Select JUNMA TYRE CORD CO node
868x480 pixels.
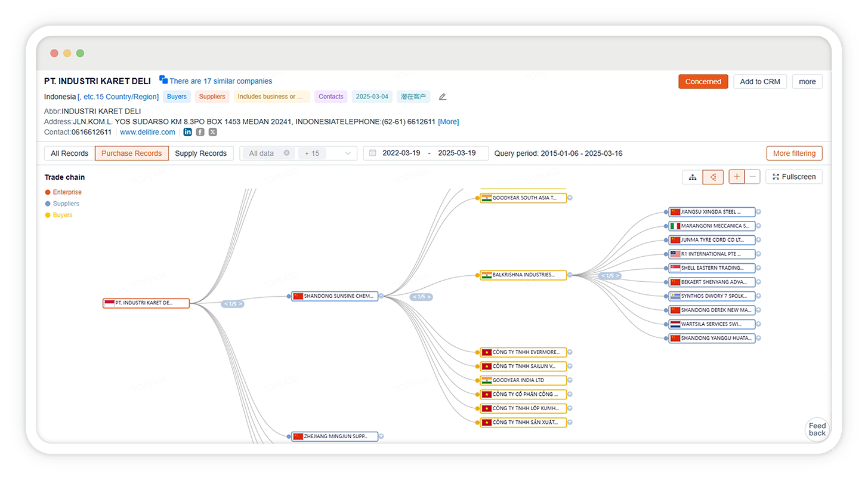[712, 240]
